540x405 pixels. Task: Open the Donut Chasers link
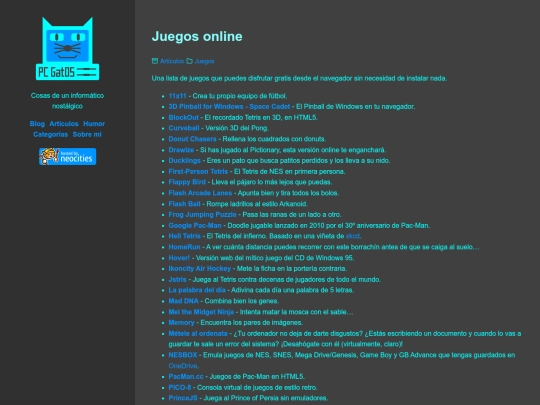point(193,139)
